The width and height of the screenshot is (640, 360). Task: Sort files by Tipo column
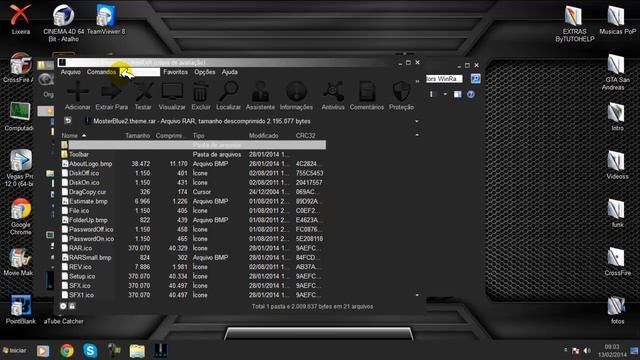[x=198, y=136]
